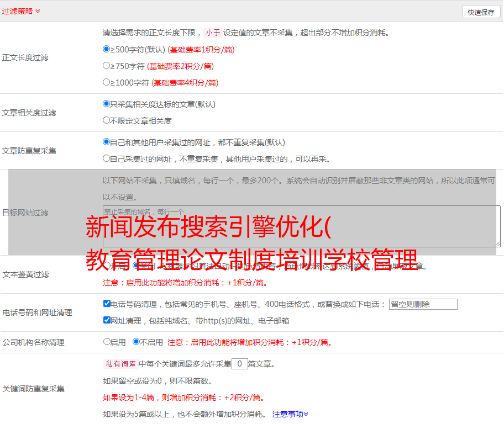504x424 pixels.
Task: Expand the 注意事项 link
Action: click(x=290, y=414)
